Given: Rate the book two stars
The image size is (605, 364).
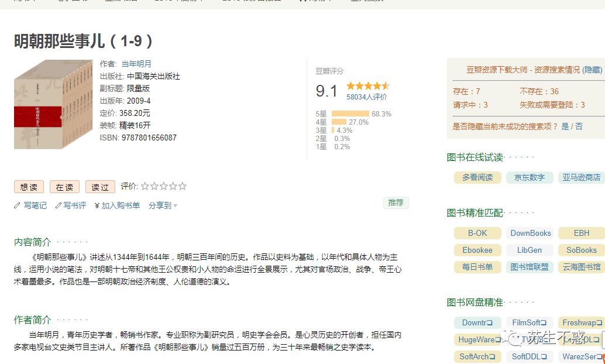Looking at the screenshot, I should 154,187.
